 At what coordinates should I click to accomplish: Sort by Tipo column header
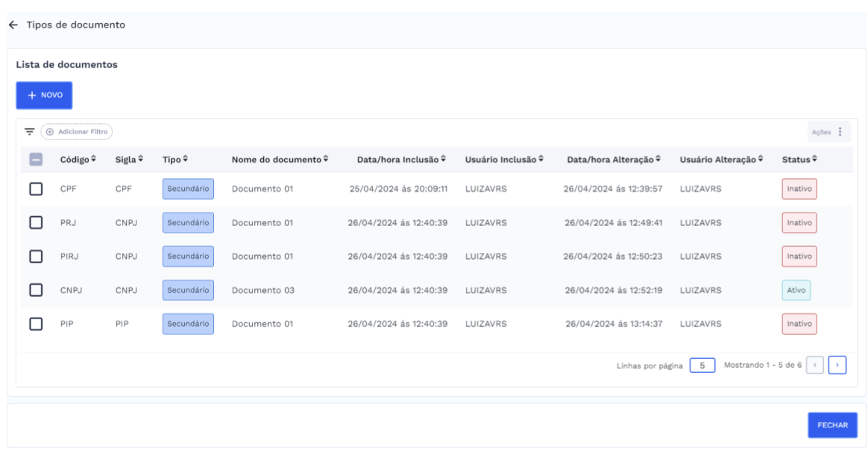point(174,160)
